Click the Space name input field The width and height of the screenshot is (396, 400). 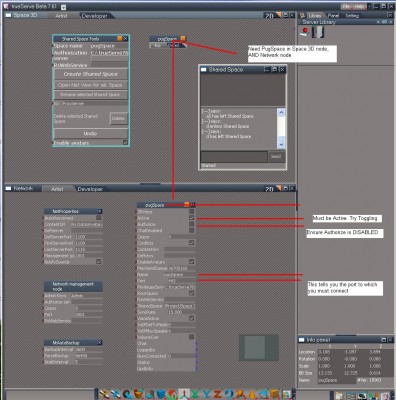[x=108, y=46]
